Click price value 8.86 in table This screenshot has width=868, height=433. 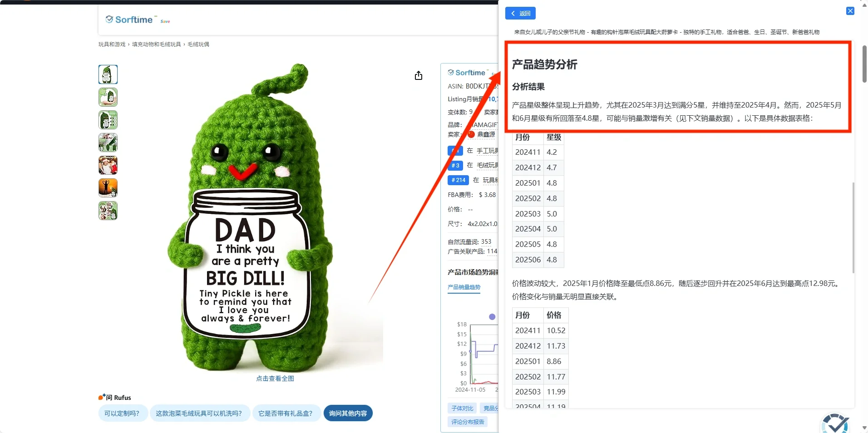pyautogui.click(x=554, y=362)
